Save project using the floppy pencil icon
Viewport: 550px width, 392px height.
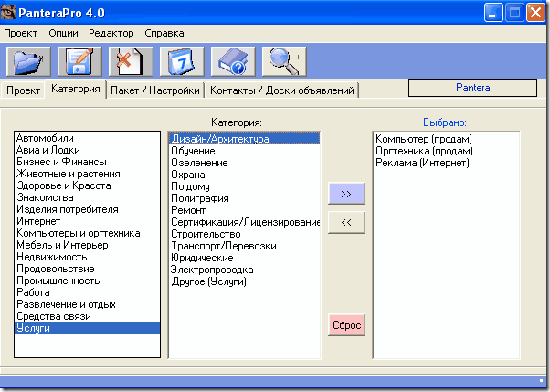click(79, 61)
